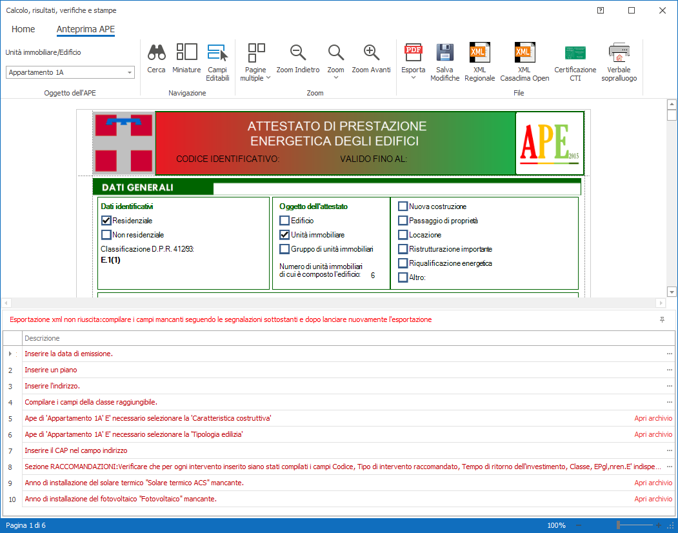Select the Campi Editabili tool
678x533 pixels.
pos(217,60)
